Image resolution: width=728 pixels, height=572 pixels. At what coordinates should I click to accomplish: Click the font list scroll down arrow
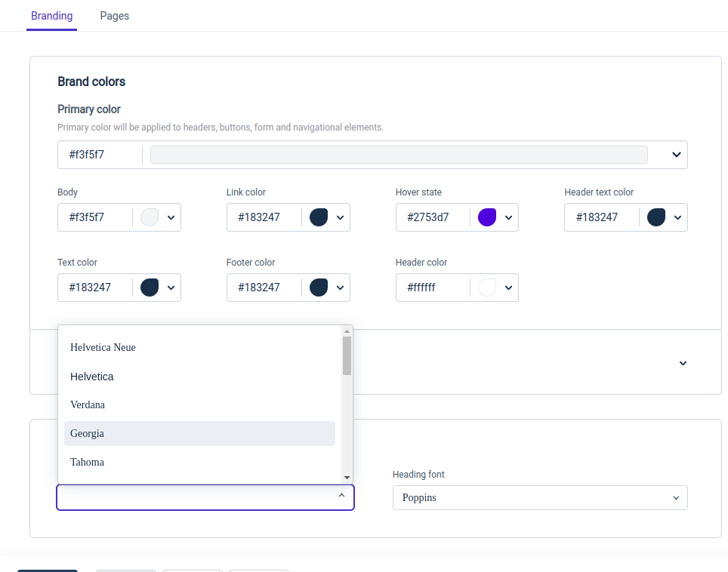pyautogui.click(x=347, y=478)
